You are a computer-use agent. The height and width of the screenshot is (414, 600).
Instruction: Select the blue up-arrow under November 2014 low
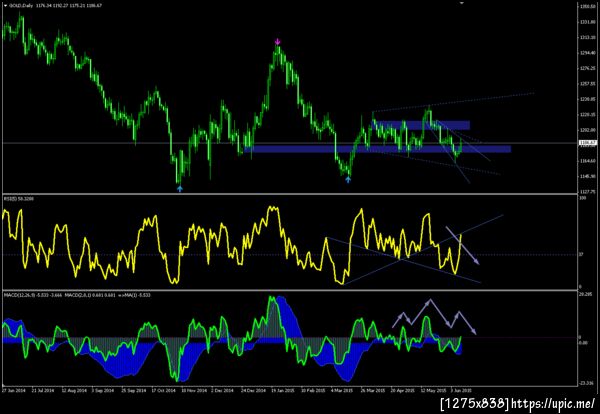pos(180,188)
